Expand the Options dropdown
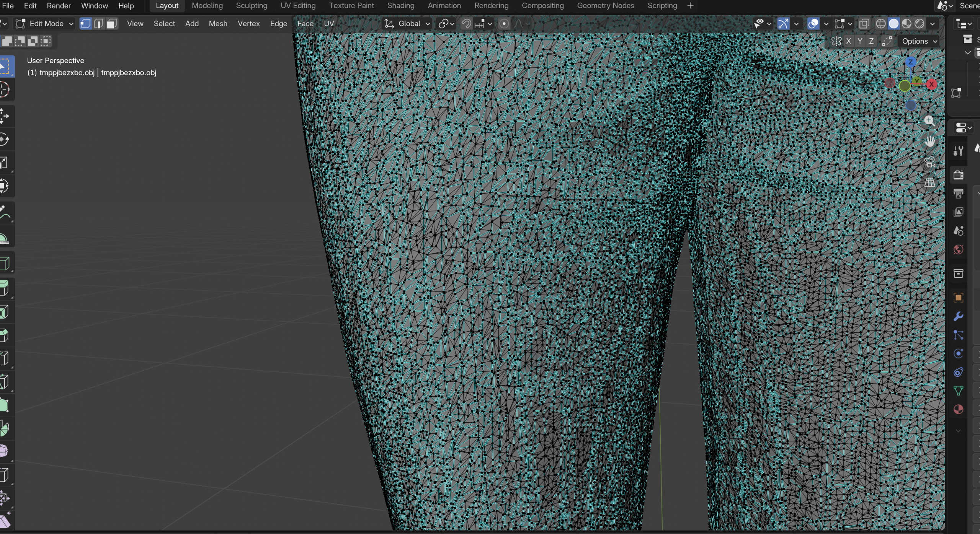 tap(919, 41)
